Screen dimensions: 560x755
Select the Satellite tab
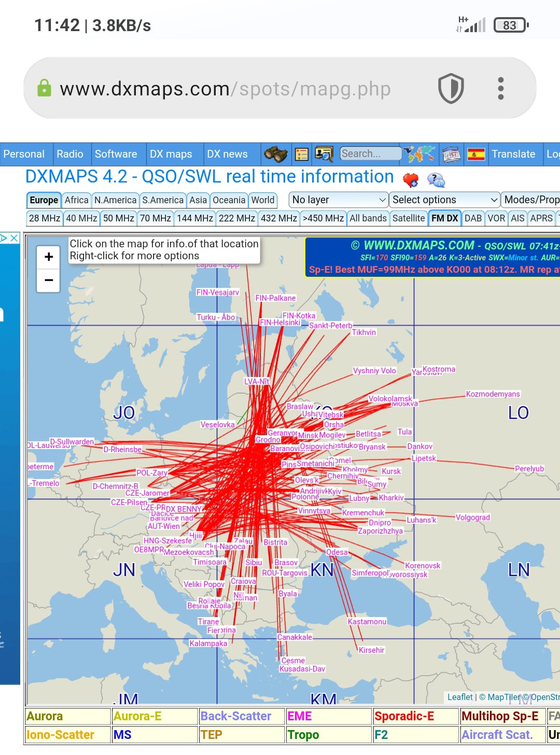tap(409, 218)
